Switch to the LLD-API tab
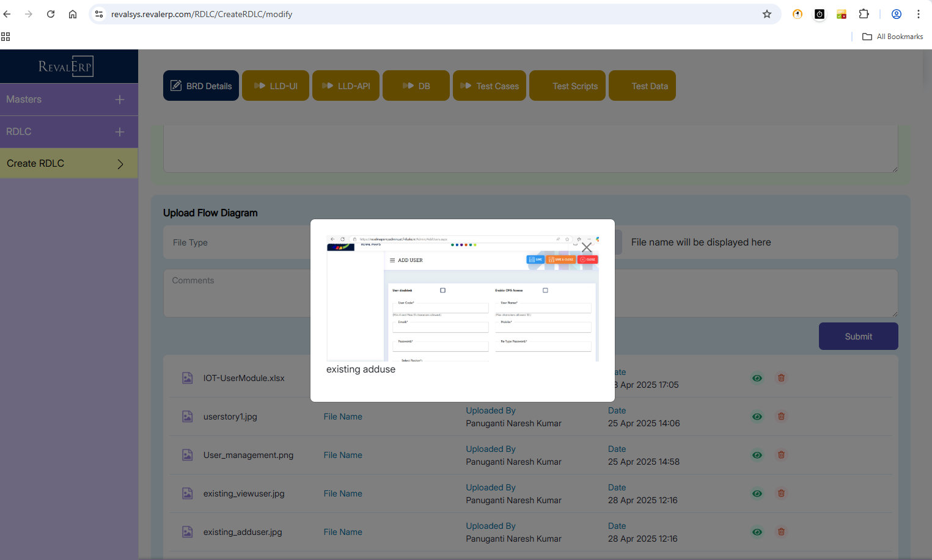Viewport: 932px width, 560px height. pyautogui.click(x=346, y=86)
